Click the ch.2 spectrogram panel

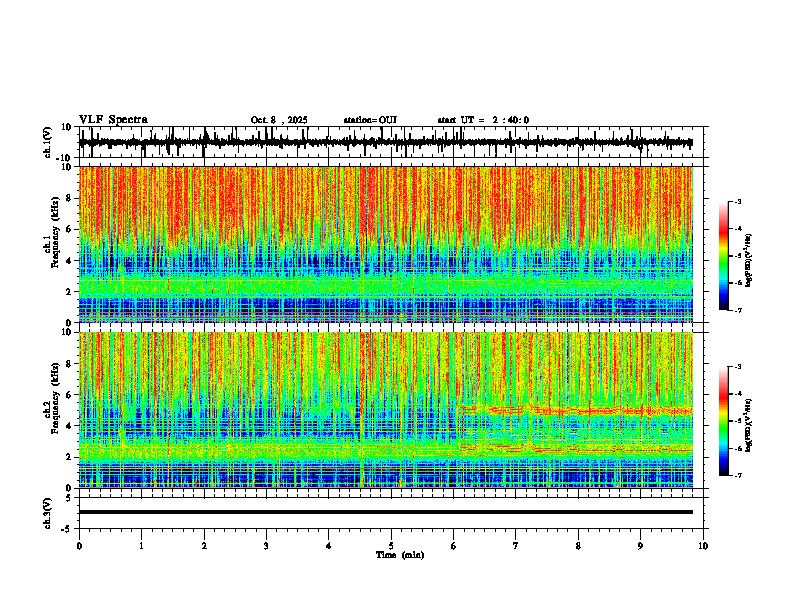(x=386, y=410)
